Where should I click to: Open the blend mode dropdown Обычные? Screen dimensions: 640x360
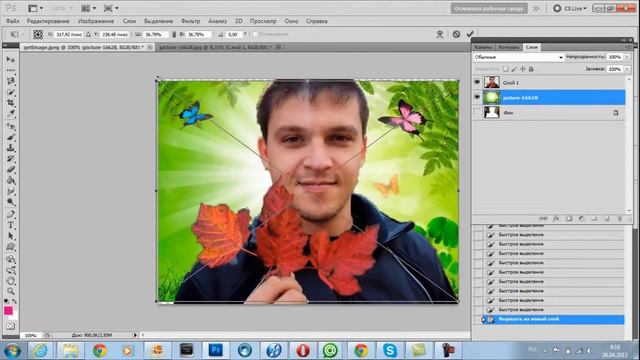click(518, 57)
